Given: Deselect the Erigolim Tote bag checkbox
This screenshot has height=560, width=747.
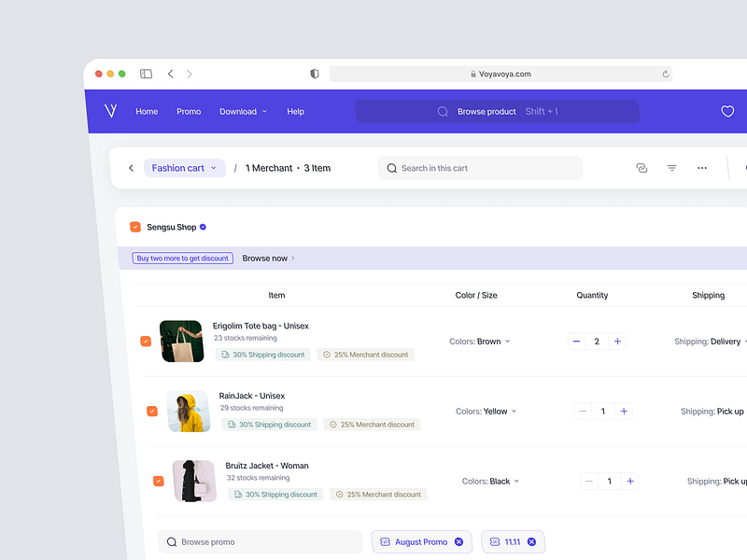Looking at the screenshot, I should point(146,342).
